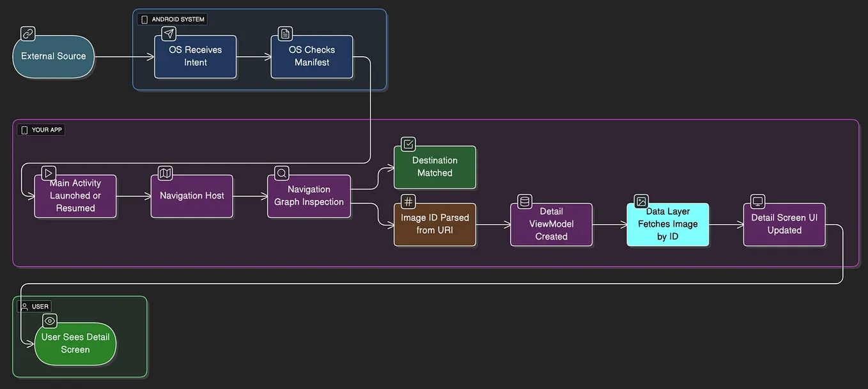Image resolution: width=868 pixels, height=389 pixels.
Task: Click the play icon on Main Activity node
Action: tap(48, 172)
